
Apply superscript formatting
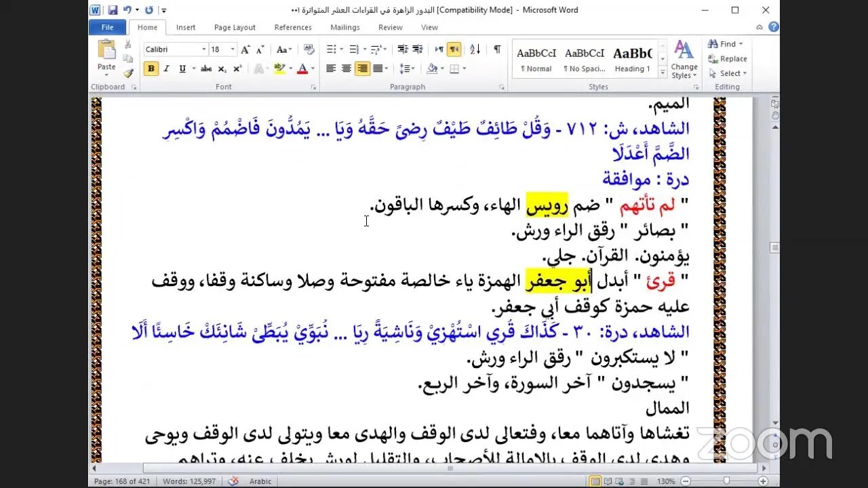click(238, 68)
